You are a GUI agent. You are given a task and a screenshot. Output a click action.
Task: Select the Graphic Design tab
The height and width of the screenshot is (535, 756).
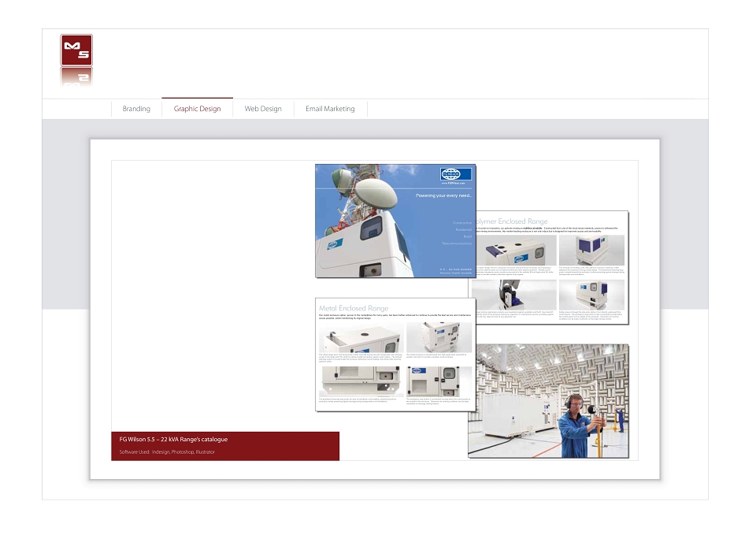(x=197, y=109)
